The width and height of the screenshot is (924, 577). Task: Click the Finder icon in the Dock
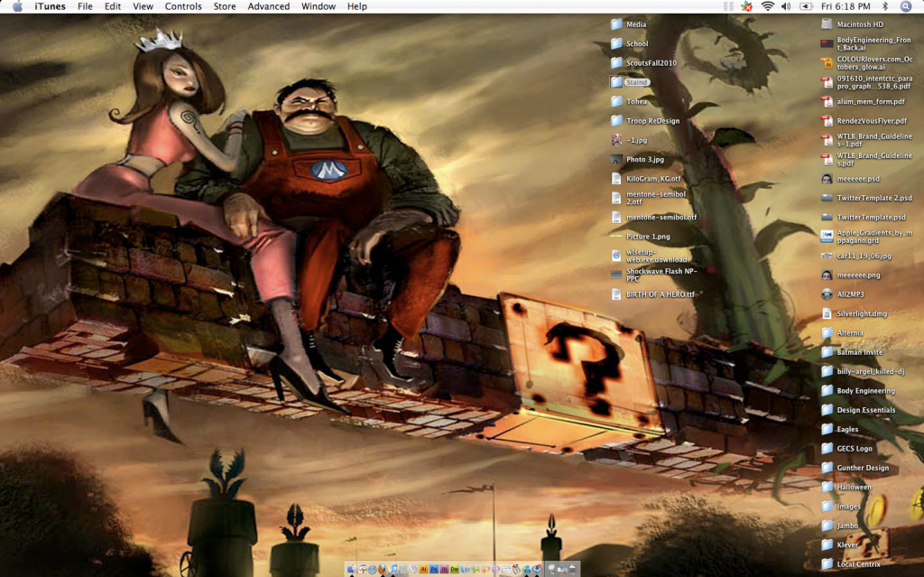[352, 569]
